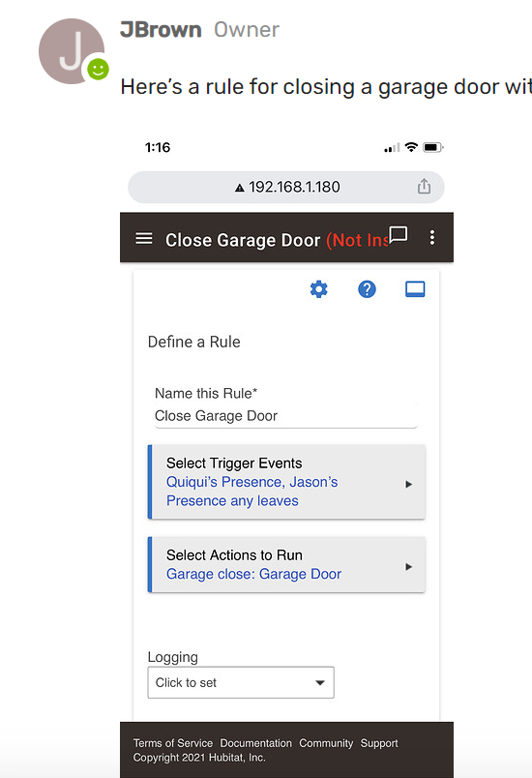Click the 192.168.1.180 address bar

pyautogui.click(x=286, y=187)
